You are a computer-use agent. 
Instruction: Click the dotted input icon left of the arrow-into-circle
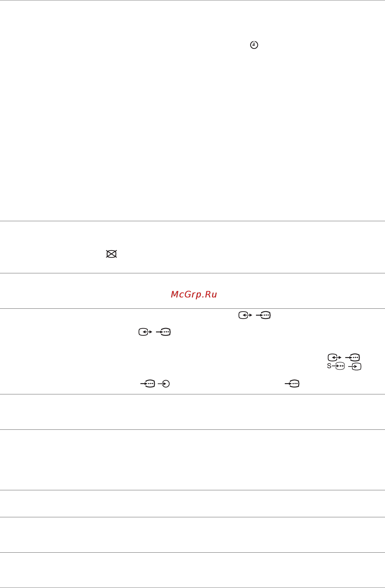click(148, 384)
